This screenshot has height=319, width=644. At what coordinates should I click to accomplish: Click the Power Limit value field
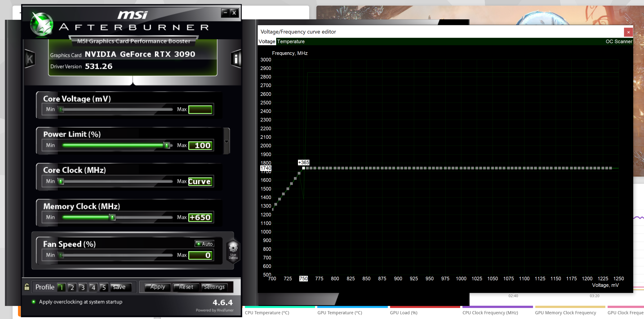200,145
